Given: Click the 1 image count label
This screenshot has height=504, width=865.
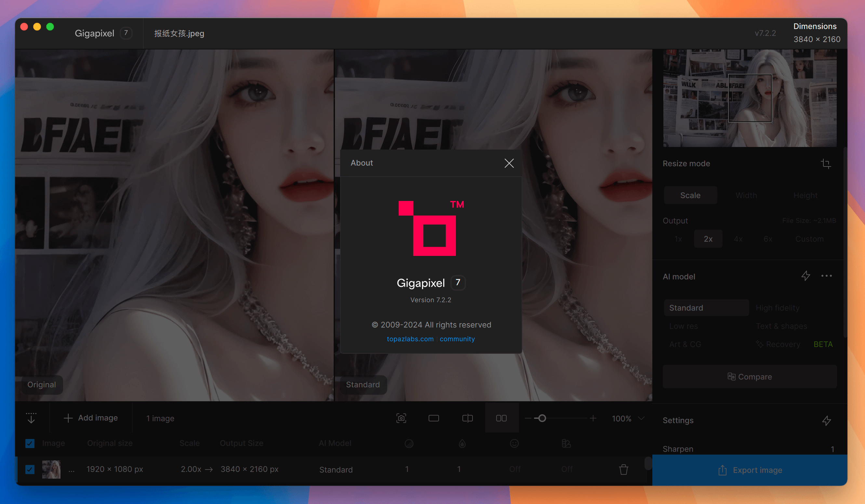Looking at the screenshot, I should pyautogui.click(x=160, y=418).
